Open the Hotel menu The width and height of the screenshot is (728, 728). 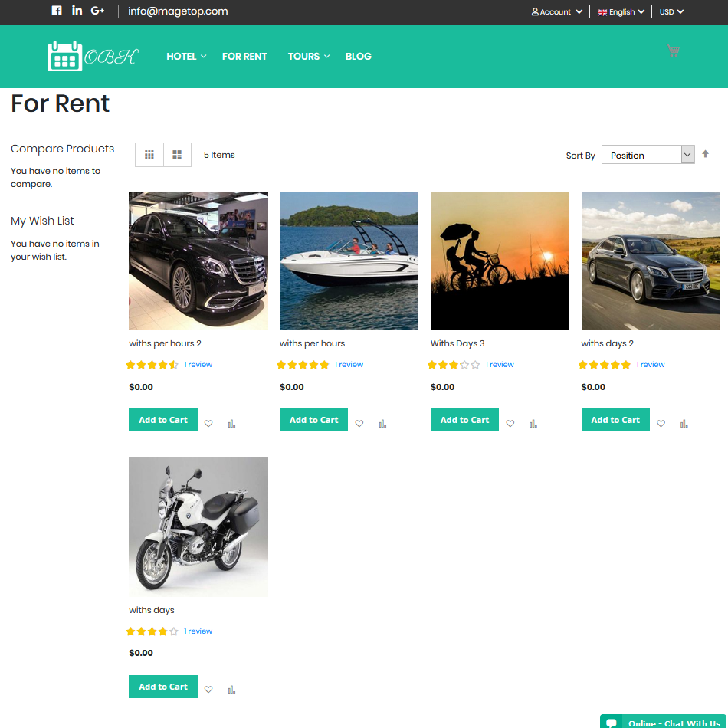186,56
